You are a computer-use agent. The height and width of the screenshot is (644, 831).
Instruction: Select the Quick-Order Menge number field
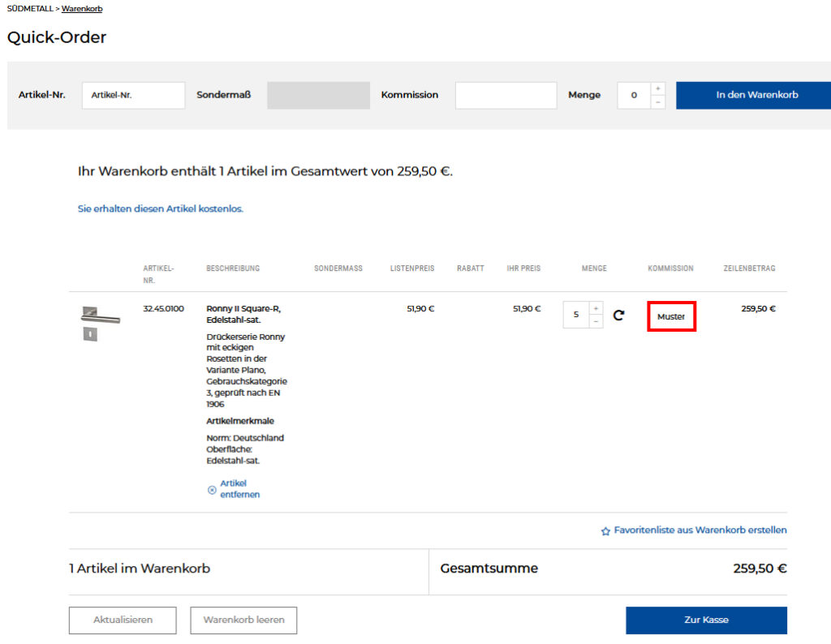coord(634,95)
